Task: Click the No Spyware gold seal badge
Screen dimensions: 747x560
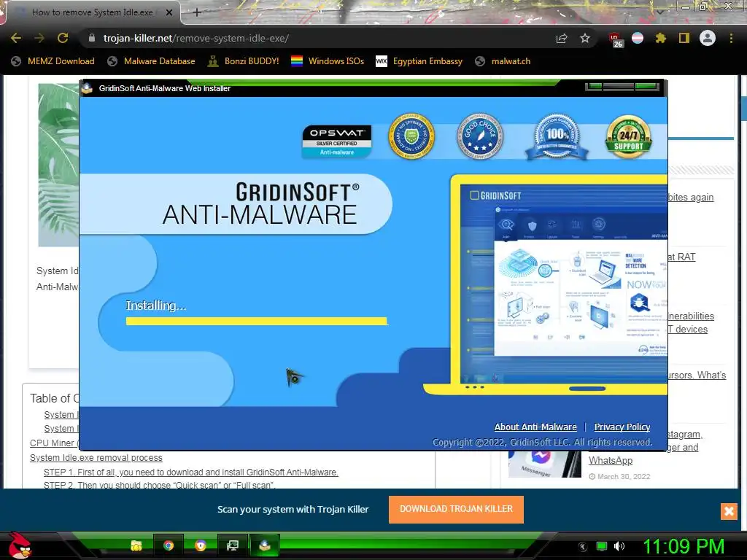Action: pos(411,136)
